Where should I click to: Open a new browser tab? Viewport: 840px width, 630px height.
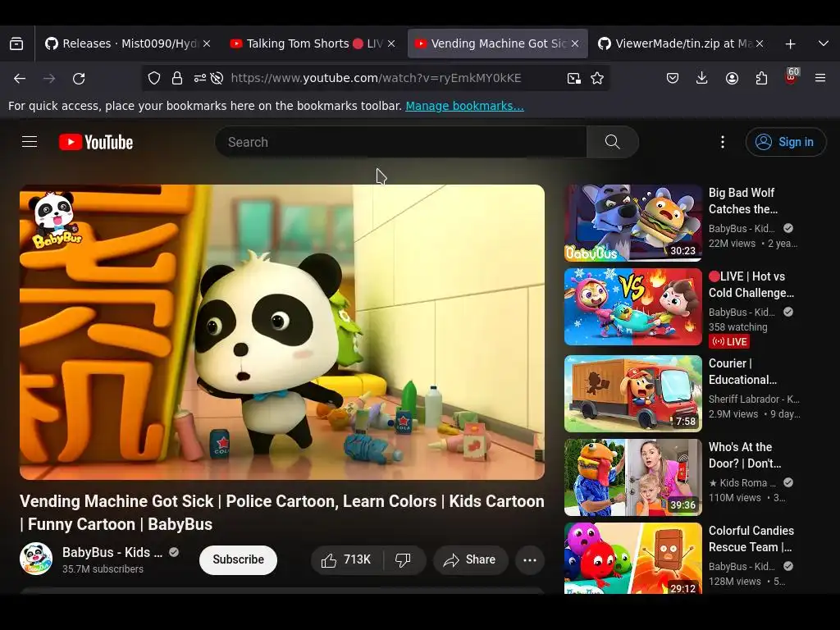pyautogui.click(x=790, y=44)
